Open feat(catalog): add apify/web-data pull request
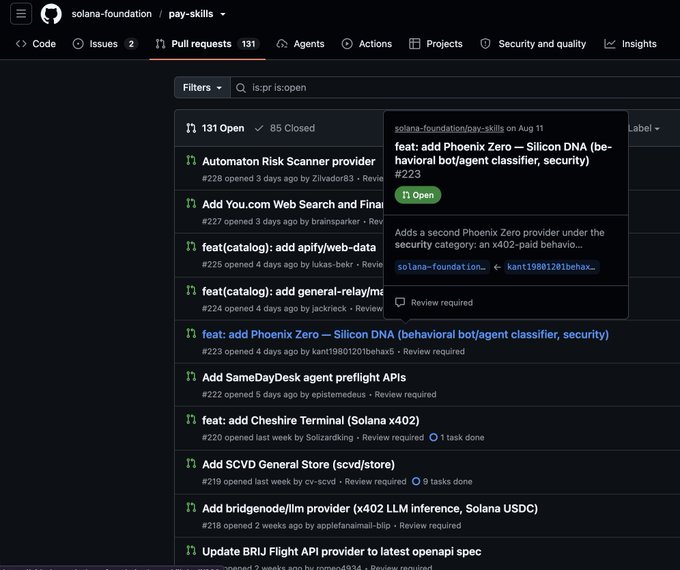Image resolution: width=680 pixels, height=570 pixels. [289, 247]
